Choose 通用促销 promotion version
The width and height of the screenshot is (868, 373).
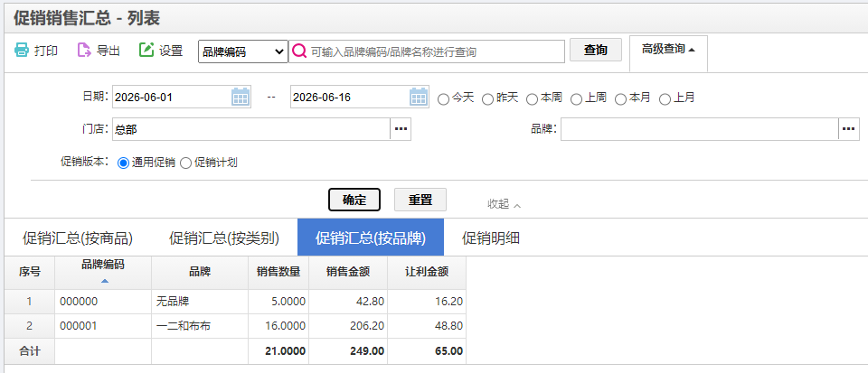(124, 163)
